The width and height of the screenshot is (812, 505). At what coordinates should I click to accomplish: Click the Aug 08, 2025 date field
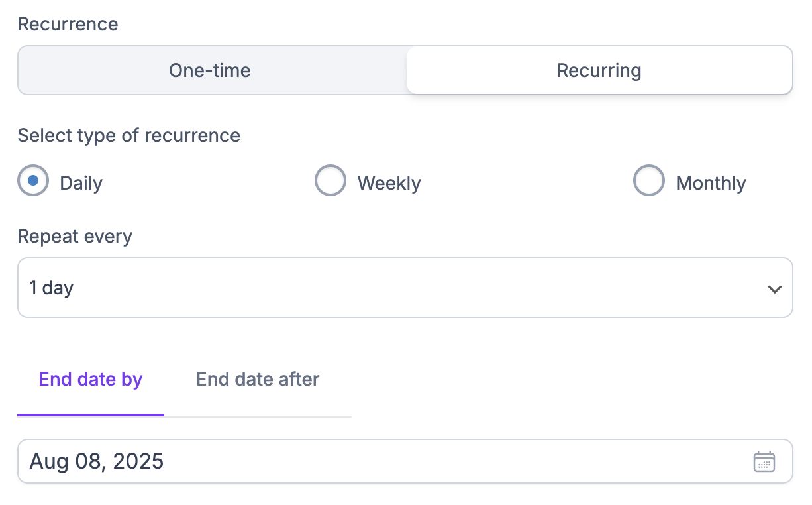pyautogui.click(x=384, y=461)
